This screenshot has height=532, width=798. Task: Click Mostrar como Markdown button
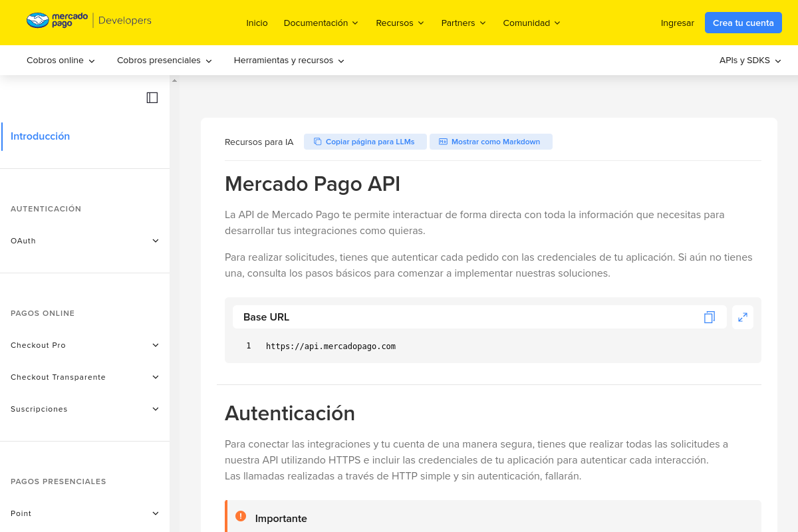(491, 142)
